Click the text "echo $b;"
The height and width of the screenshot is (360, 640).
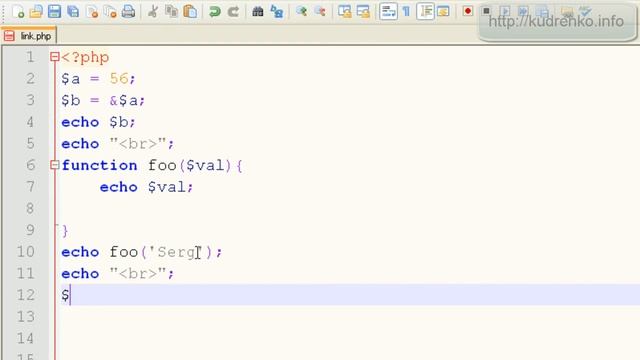tap(98, 122)
